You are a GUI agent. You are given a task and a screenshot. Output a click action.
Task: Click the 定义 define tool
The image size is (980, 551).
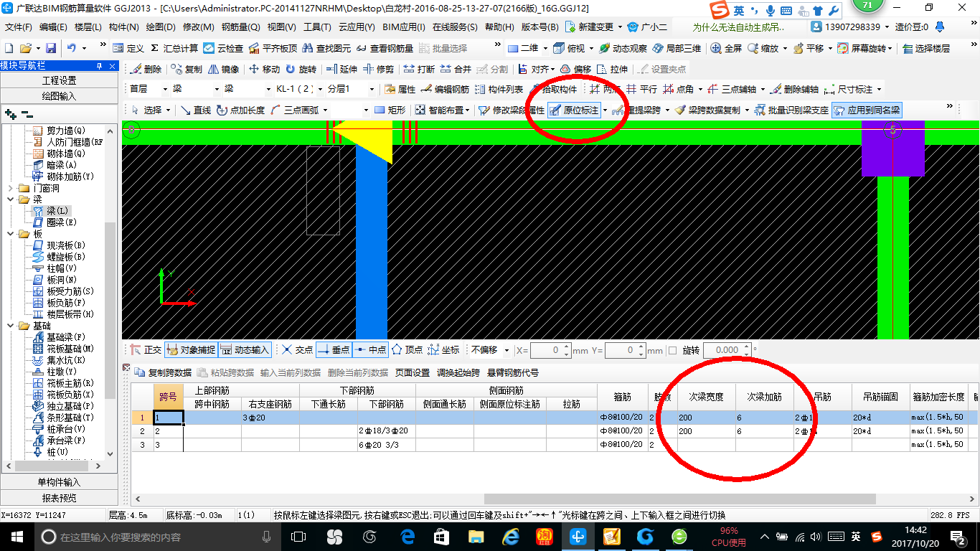pos(128,48)
